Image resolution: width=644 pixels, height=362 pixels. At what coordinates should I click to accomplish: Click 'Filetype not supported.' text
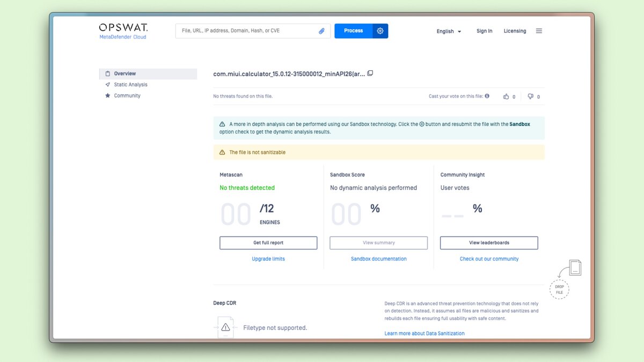tap(275, 328)
